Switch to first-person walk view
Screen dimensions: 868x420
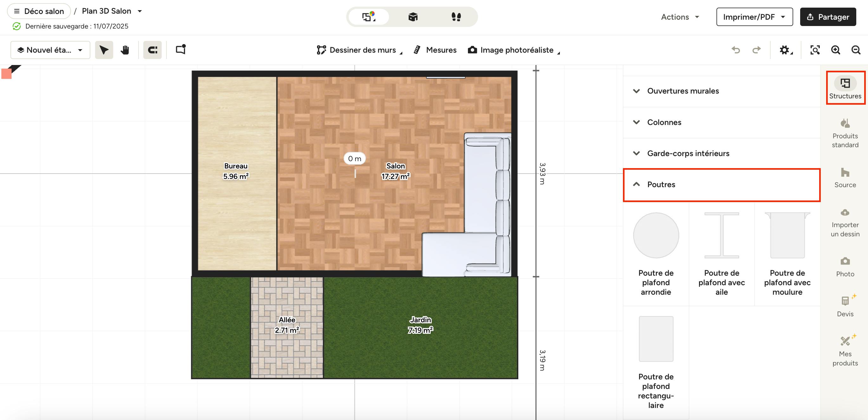tap(456, 17)
